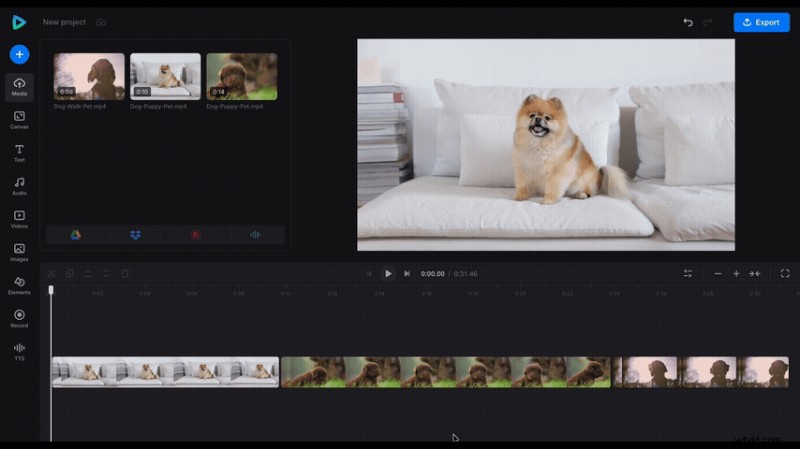The image size is (800, 449).
Task: Open timeline settings sliders icon
Action: click(688, 273)
